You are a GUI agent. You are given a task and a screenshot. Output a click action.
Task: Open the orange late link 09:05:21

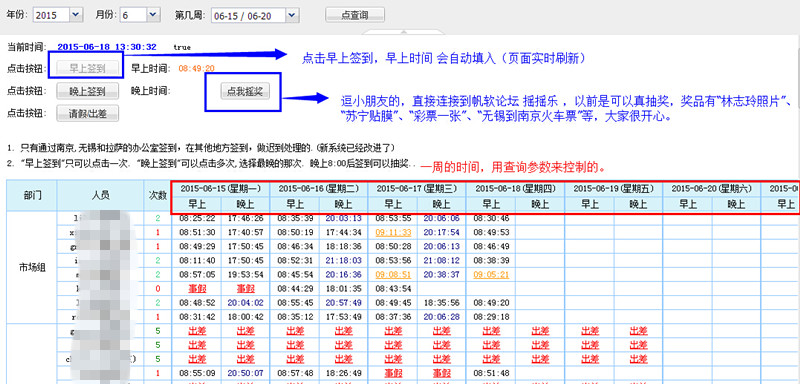coord(491,274)
